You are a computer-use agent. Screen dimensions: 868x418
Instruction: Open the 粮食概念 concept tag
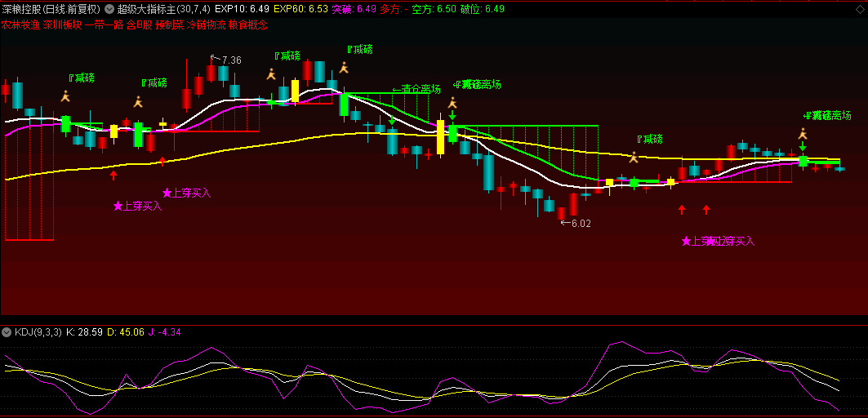(x=247, y=25)
